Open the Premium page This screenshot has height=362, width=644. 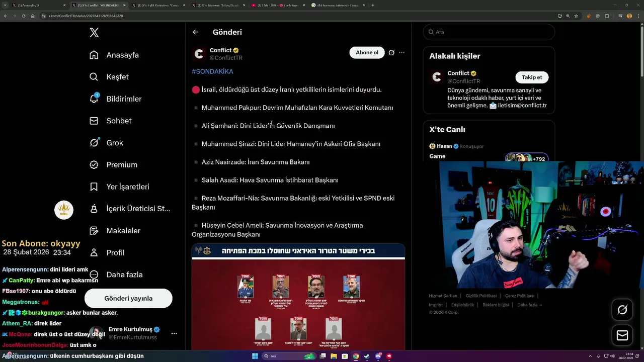(x=113, y=165)
